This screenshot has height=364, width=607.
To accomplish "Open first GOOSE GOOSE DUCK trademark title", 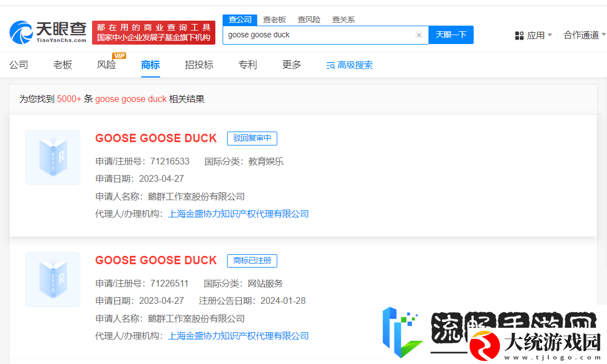I will [x=156, y=138].
